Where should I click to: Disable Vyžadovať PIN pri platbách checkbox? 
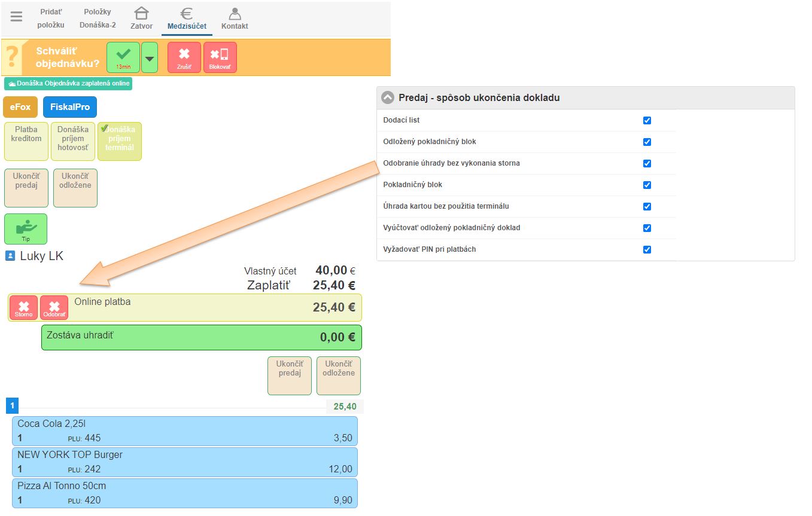pos(647,249)
